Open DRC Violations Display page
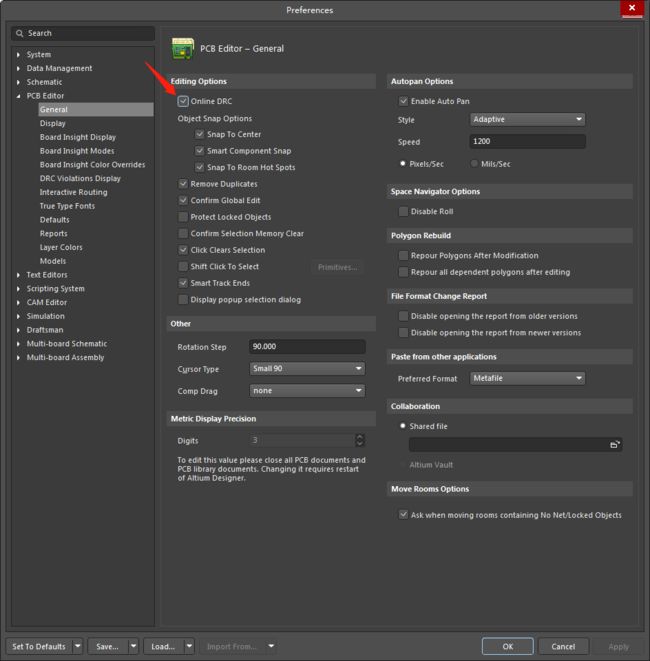This screenshot has width=650, height=661. coord(80,178)
